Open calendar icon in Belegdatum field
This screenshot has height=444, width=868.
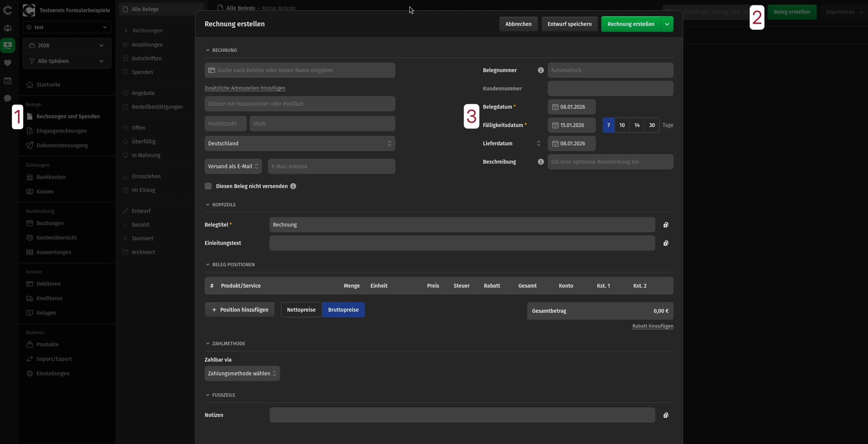tap(555, 107)
